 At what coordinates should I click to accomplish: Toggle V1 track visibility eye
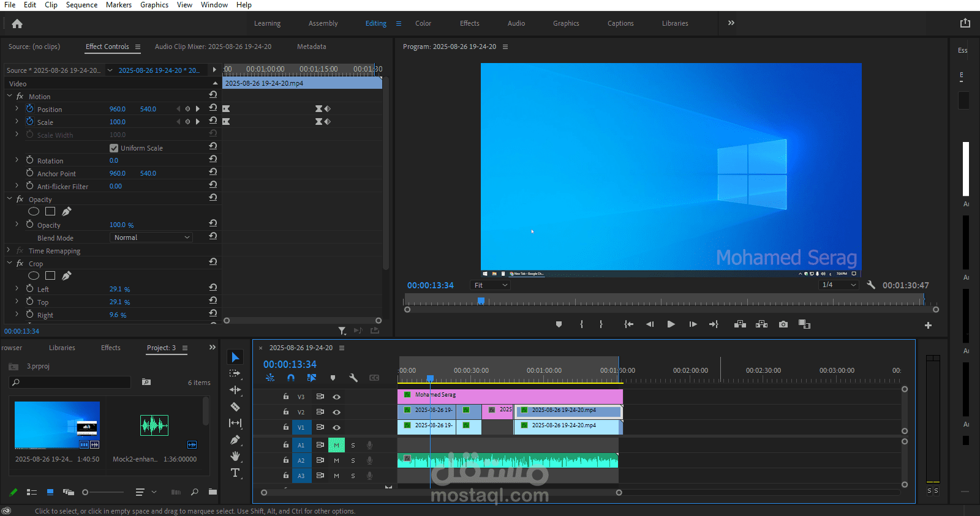336,427
